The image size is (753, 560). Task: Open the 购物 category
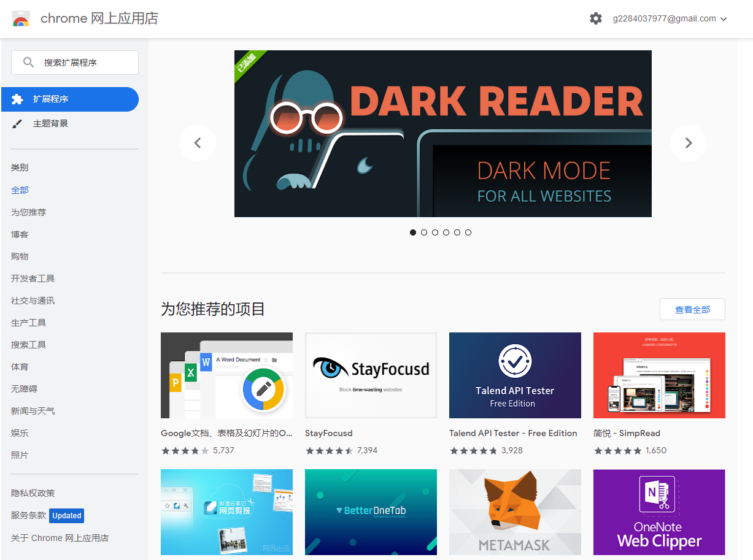[x=20, y=256]
